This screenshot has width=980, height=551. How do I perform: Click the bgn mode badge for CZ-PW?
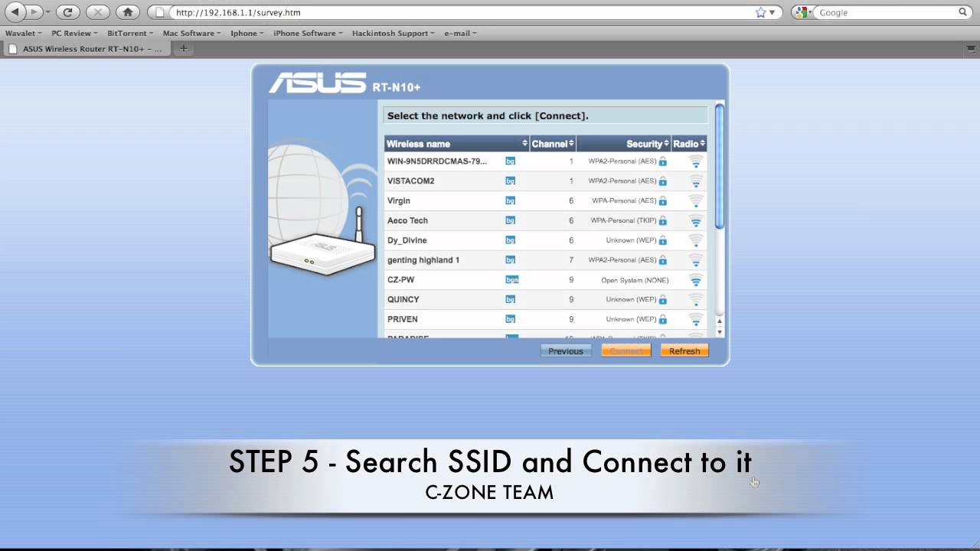512,280
